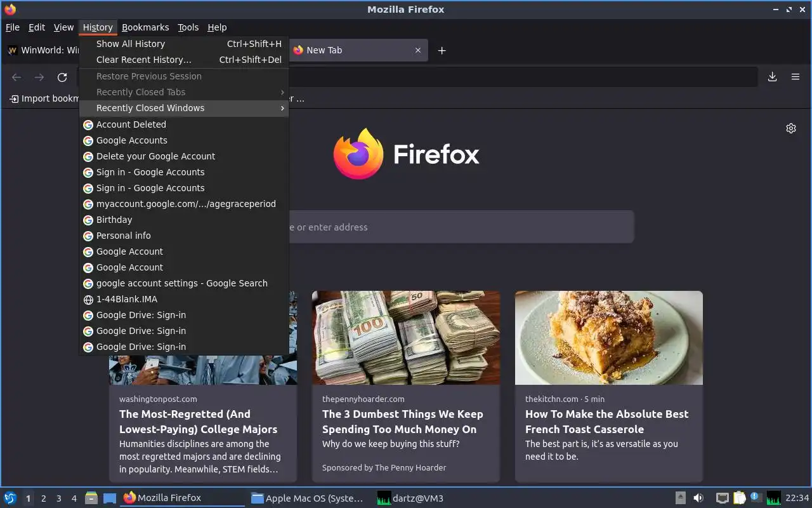Switch to workspace 4
The width and height of the screenshot is (812, 508).
coord(74,498)
